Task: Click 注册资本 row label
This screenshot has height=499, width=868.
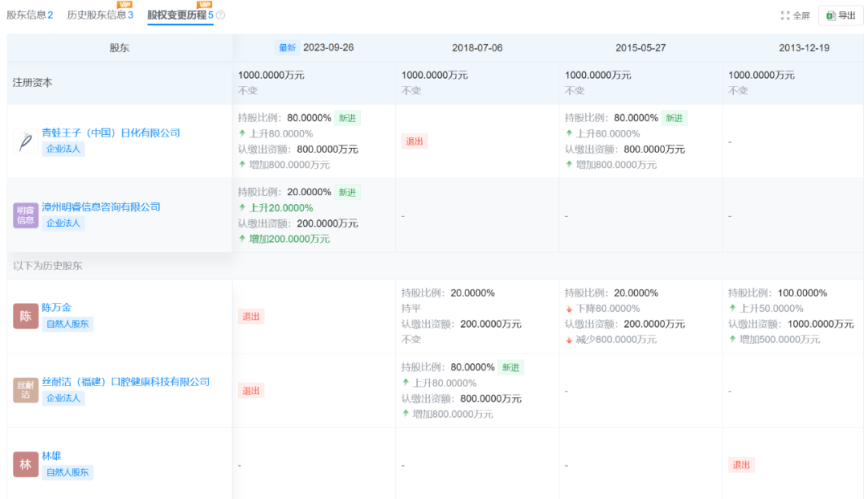Action: 33,83
